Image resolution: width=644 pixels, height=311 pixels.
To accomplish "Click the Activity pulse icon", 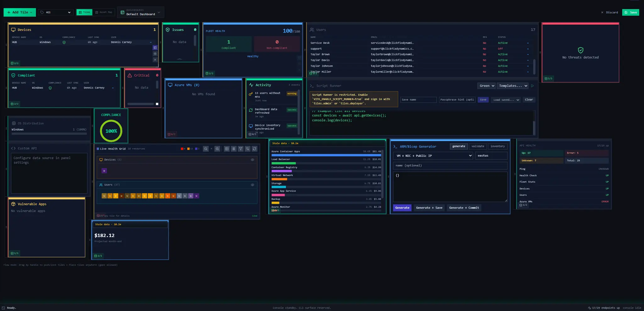I will coord(251,85).
